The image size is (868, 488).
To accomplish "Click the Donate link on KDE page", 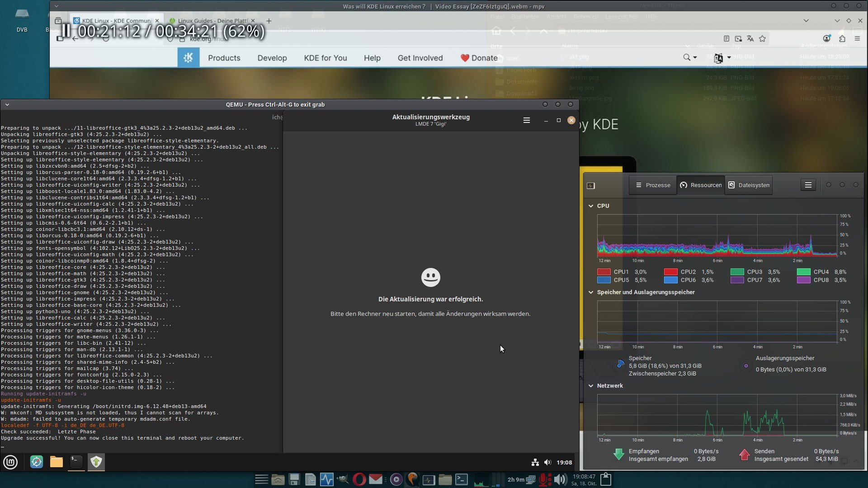I will click(479, 58).
